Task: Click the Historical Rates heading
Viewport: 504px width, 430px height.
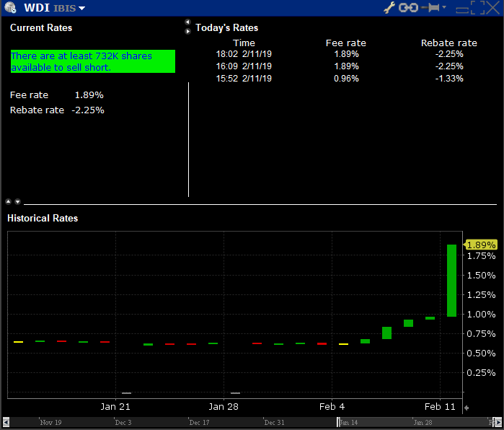Action: (43, 219)
